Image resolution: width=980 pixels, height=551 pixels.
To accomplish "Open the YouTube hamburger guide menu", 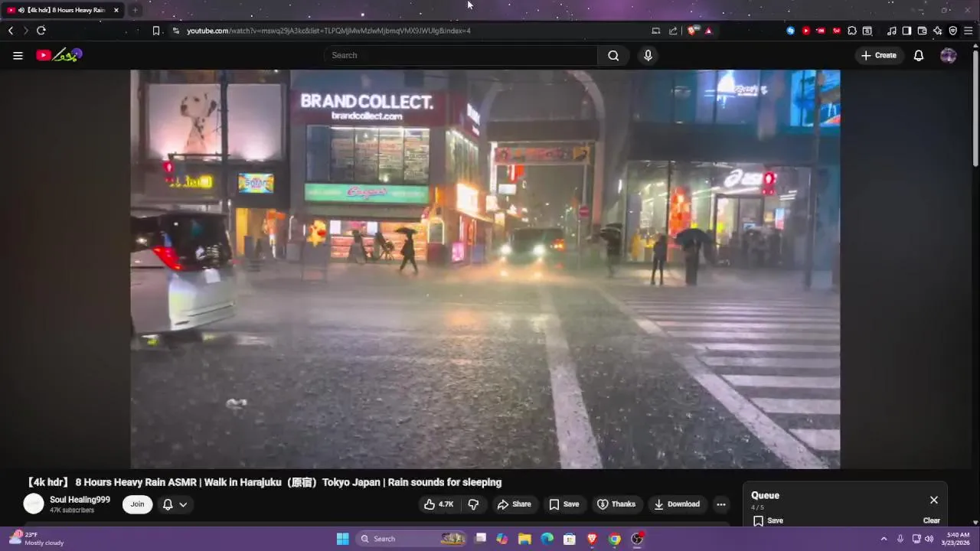I will pos(18,55).
